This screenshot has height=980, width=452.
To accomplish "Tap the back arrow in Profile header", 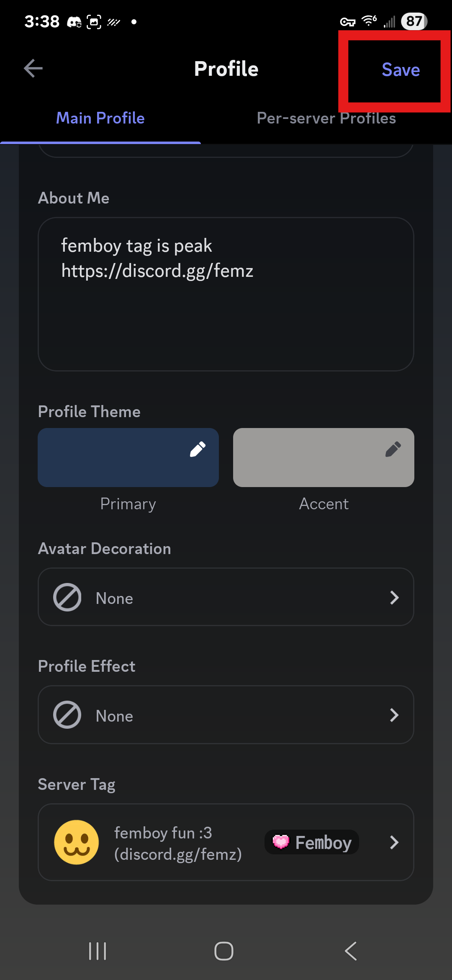I will [x=33, y=69].
